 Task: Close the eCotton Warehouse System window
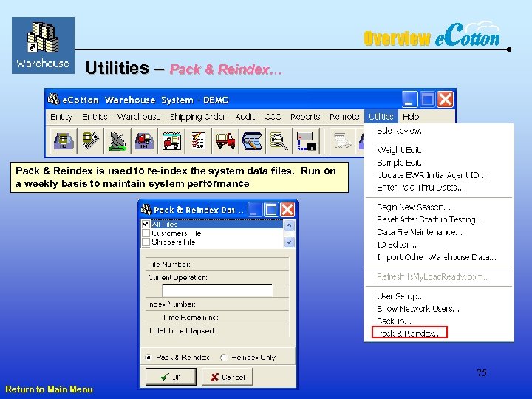(445, 100)
